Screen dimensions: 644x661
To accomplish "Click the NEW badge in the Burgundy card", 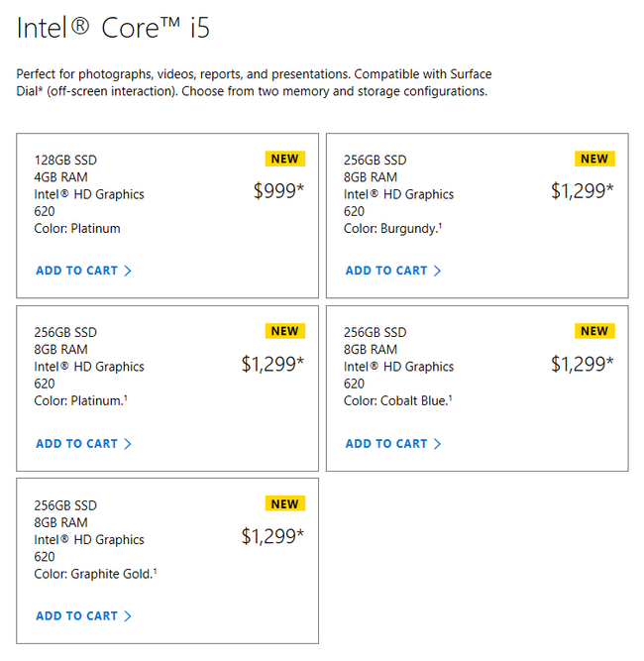I will 594,159.
